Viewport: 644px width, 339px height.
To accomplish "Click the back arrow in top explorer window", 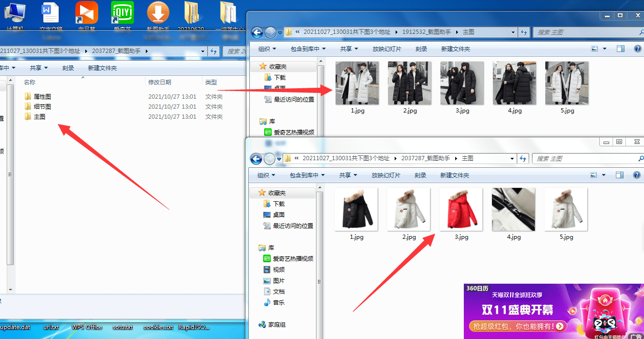I will [x=257, y=32].
